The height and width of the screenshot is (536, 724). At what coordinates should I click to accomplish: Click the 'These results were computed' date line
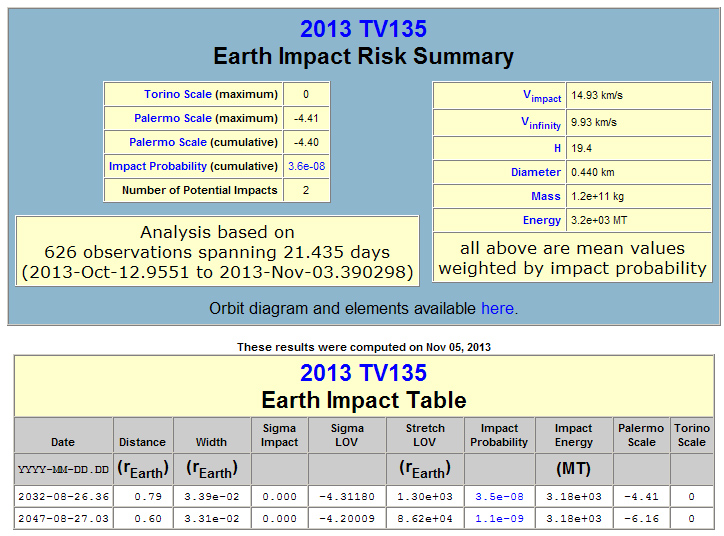pos(364,347)
